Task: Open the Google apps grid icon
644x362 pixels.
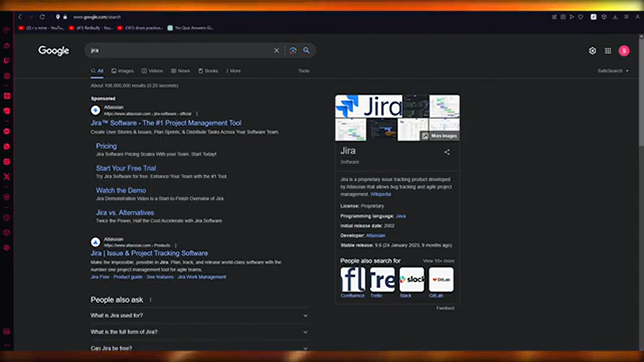Action: pos(608,51)
